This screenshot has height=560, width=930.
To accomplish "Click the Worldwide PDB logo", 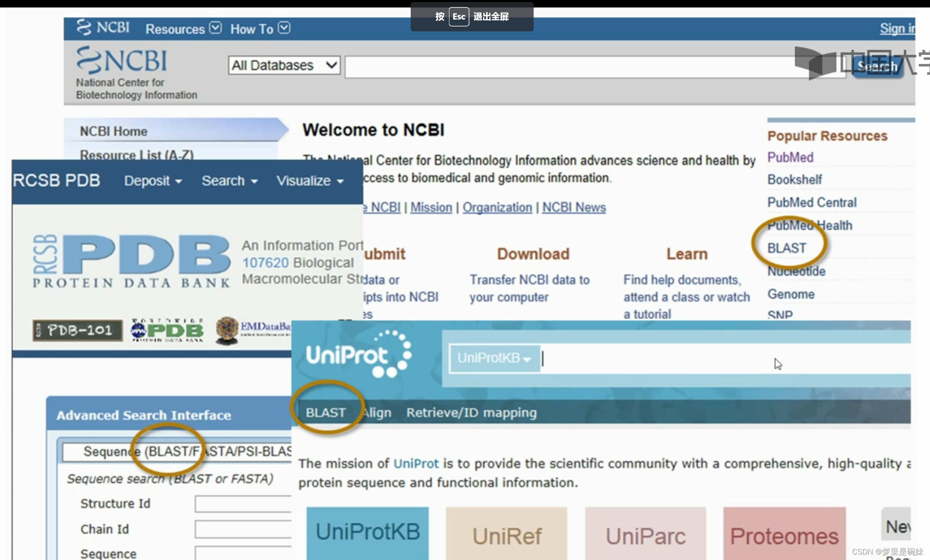I will (x=167, y=331).
